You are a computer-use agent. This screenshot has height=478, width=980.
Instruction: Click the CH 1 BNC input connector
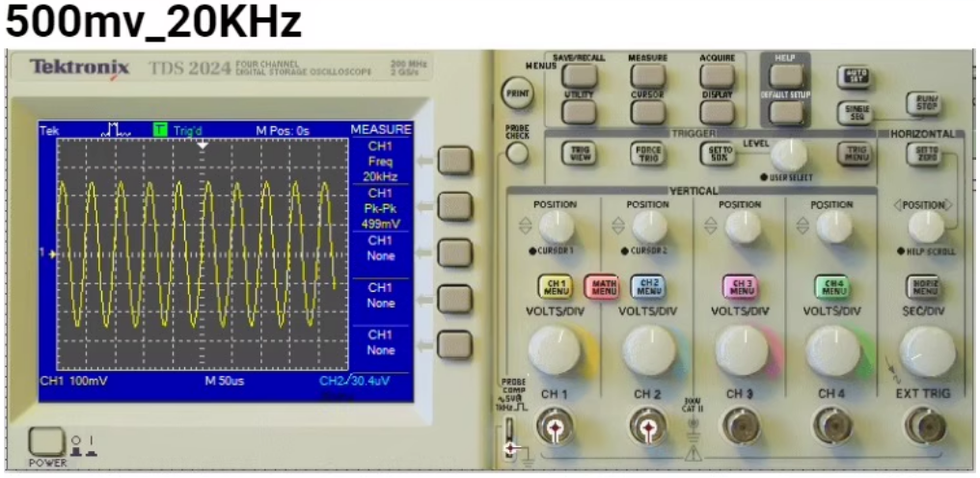pos(555,425)
